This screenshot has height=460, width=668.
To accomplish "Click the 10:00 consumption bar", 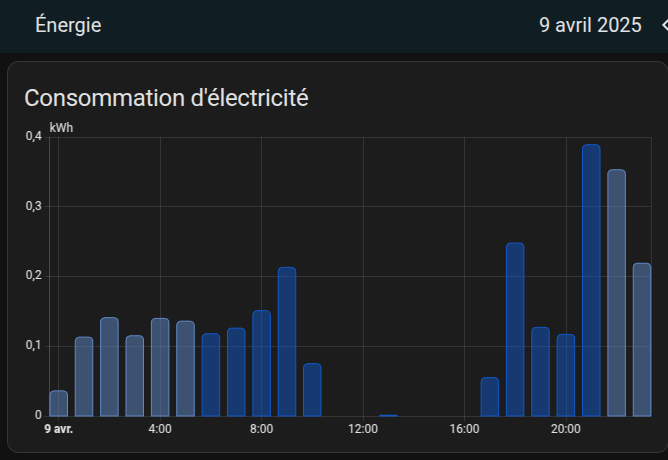I will click(x=312, y=390).
